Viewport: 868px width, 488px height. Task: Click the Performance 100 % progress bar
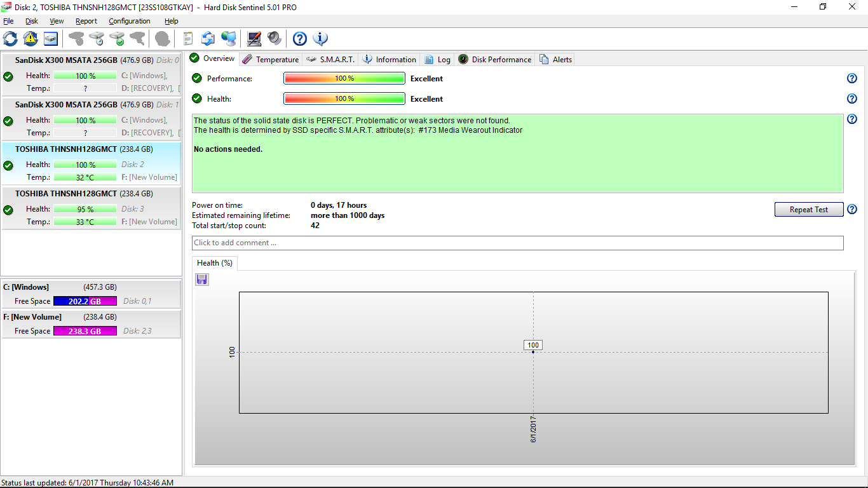click(344, 78)
